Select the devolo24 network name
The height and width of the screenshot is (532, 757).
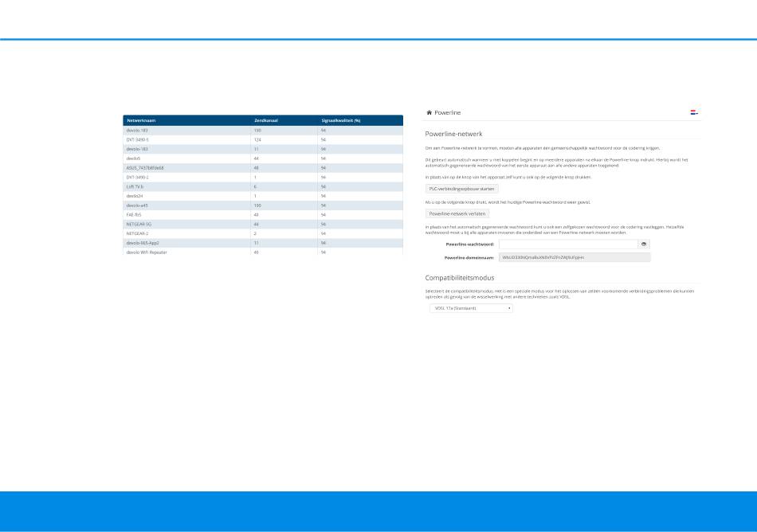[135, 196]
